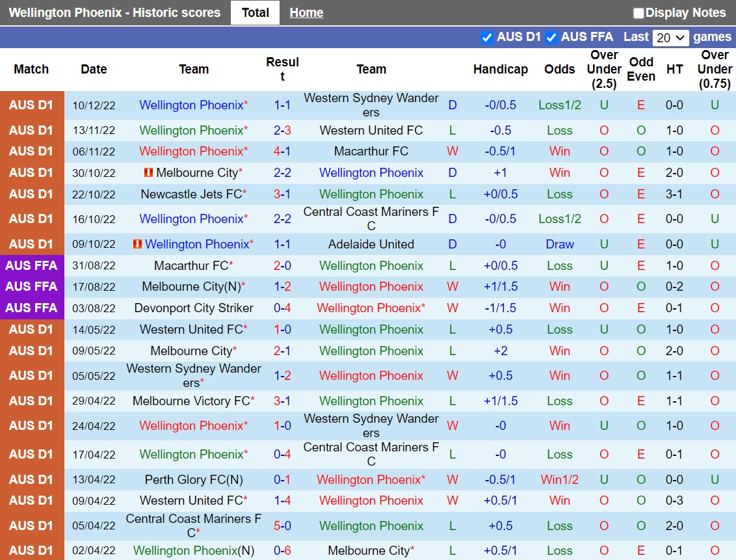Viewport: 736px width, 560px height.
Task: Click the Over Under (2.5) column header
Action: (604, 70)
